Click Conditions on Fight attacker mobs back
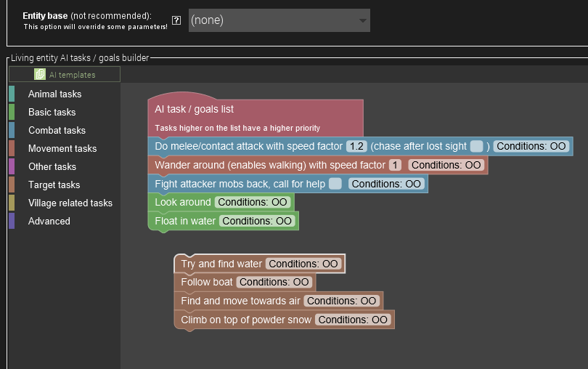588x369 pixels. (386, 184)
